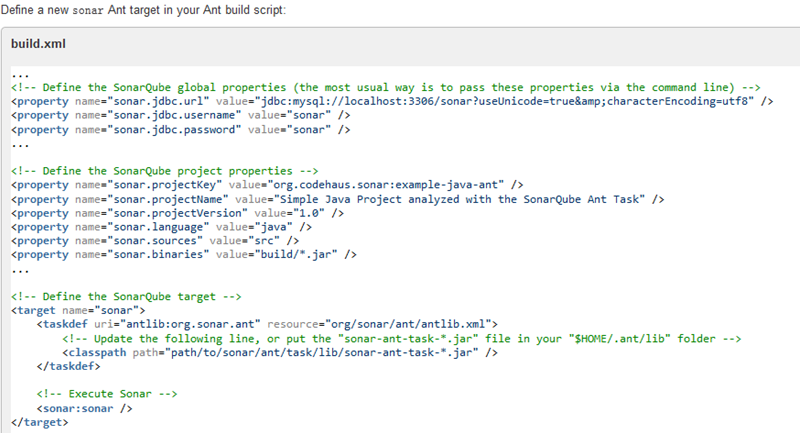Click the sonar.language property line
Image resolution: width=802 pixels, height=433 pixels.
pyautogui.click(x=161, y=227)
